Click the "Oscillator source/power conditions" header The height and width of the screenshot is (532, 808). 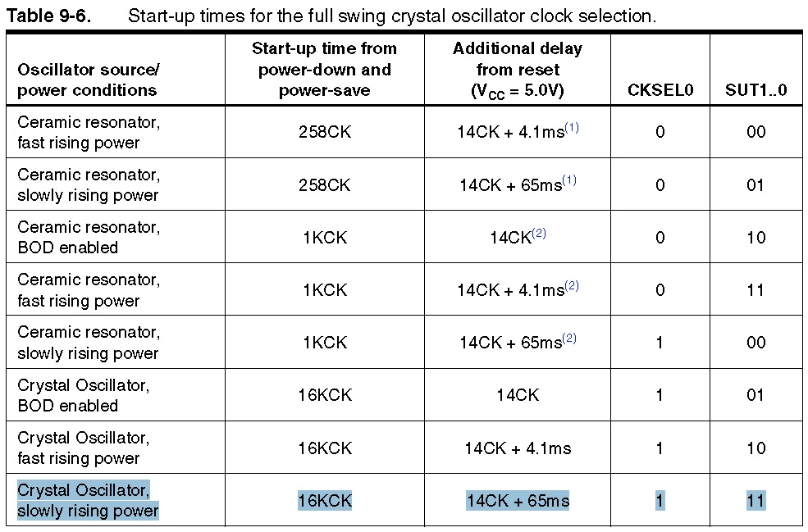[x=89, y=80]
